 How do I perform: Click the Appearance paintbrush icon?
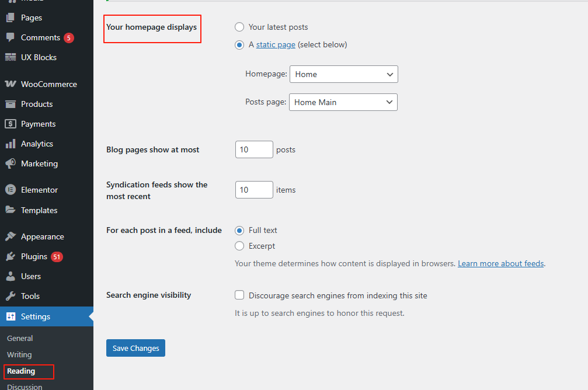pyautogui.click(x=11, y=236)
